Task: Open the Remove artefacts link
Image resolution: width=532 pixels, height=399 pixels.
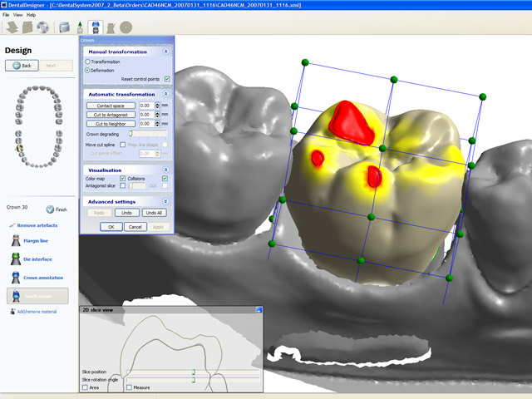Action: [37, 225]
